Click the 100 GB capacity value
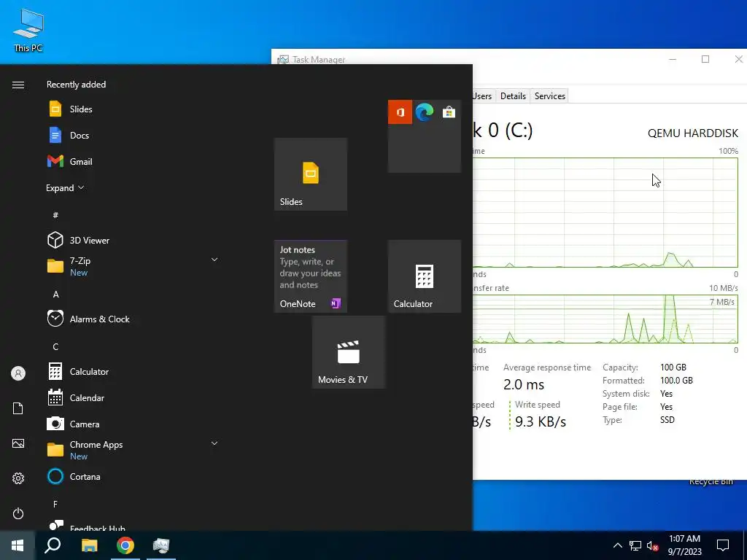 [x=673, y=367]
